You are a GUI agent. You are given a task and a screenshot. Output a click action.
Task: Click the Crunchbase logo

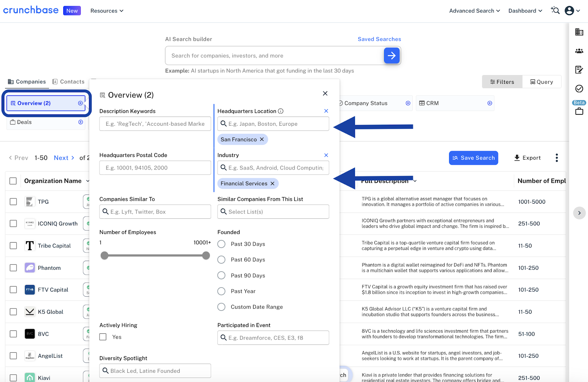coord(31,10)
